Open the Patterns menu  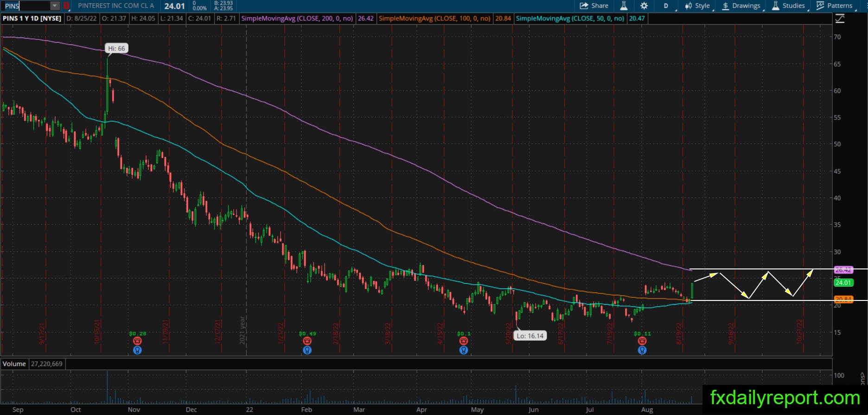835,6
